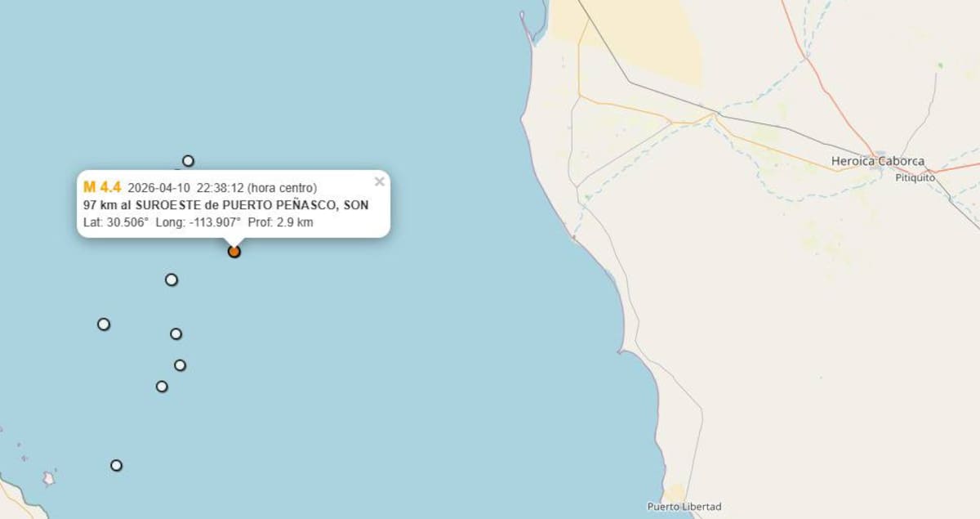The width and height of the screenshot is (980, 519).
Task: Open the southernmost white earthquake marker
Action: 117,465
